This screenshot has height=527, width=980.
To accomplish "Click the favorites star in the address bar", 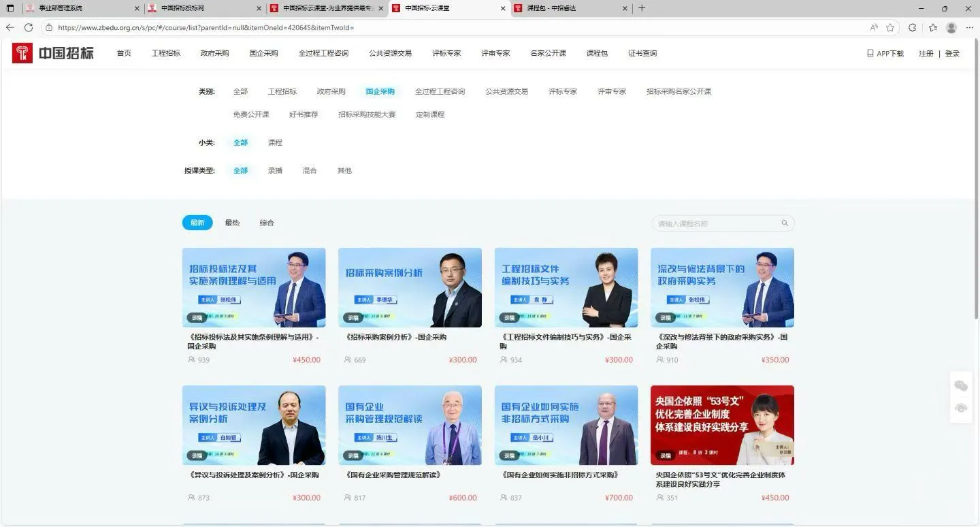I will 890,28.
